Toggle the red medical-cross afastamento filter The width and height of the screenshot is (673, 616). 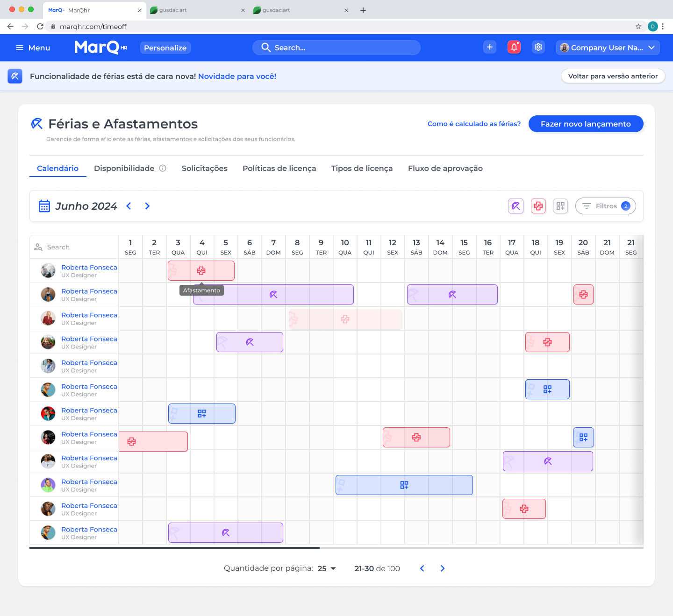click(x=538, y=206)
